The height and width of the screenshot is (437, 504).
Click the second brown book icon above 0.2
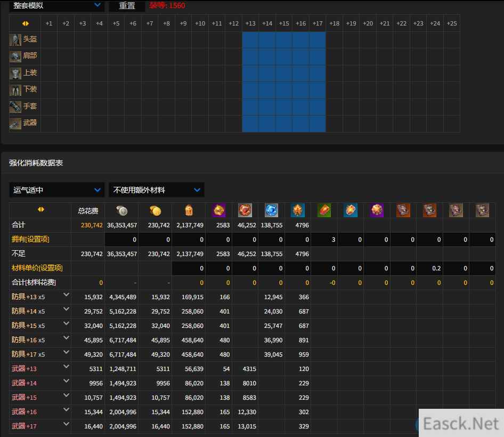(429, 210)
